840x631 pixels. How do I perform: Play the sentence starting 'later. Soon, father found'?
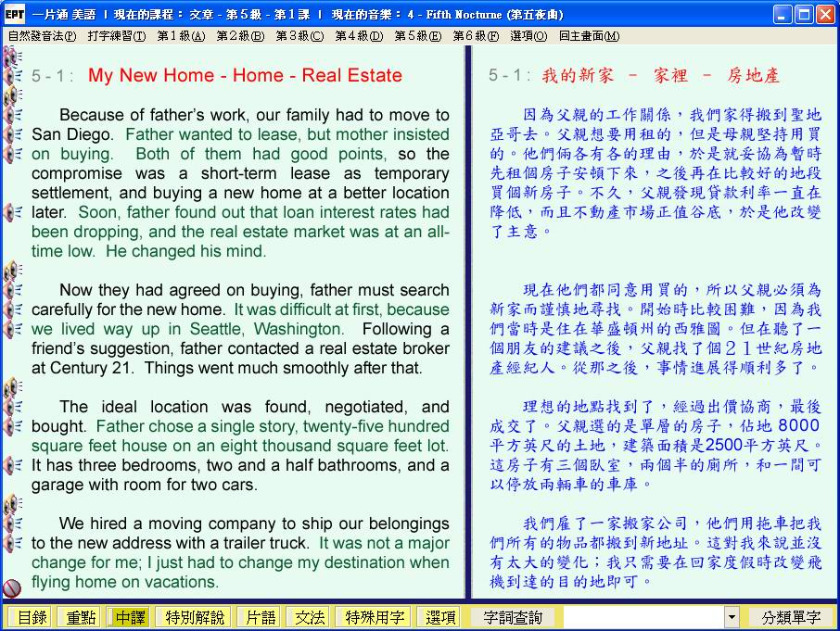tap(13, 212)
